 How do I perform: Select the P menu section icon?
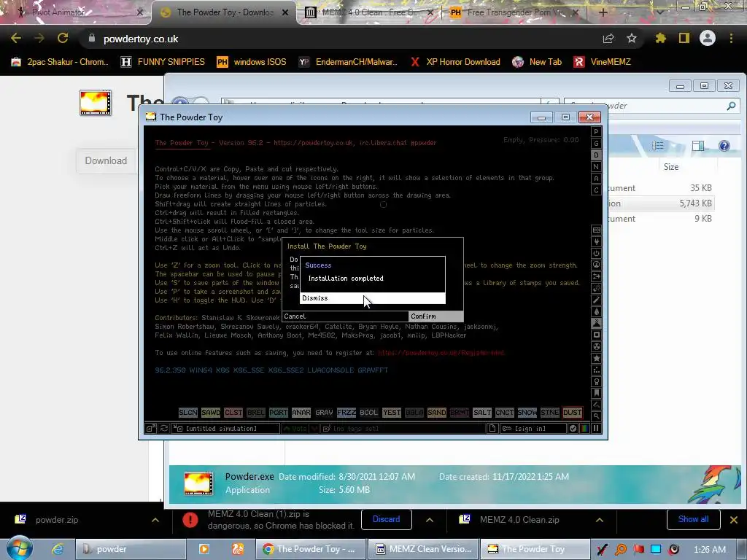[596, 132]
